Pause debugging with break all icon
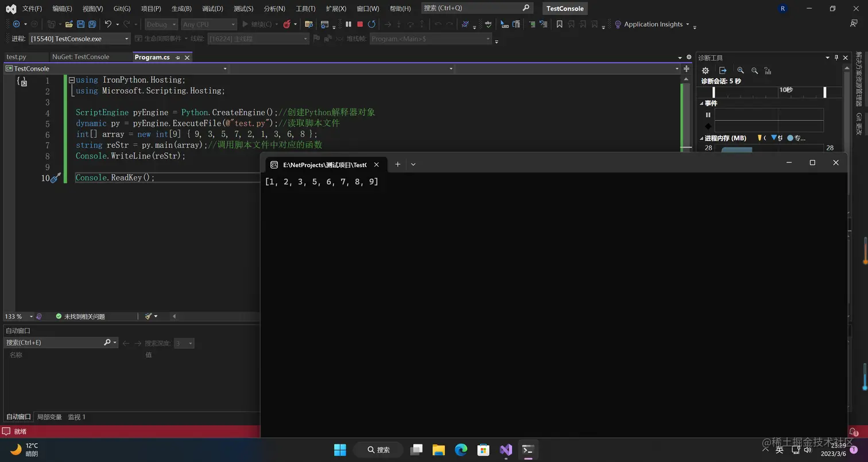The image size is (868, 462). [x=348, y=24]
